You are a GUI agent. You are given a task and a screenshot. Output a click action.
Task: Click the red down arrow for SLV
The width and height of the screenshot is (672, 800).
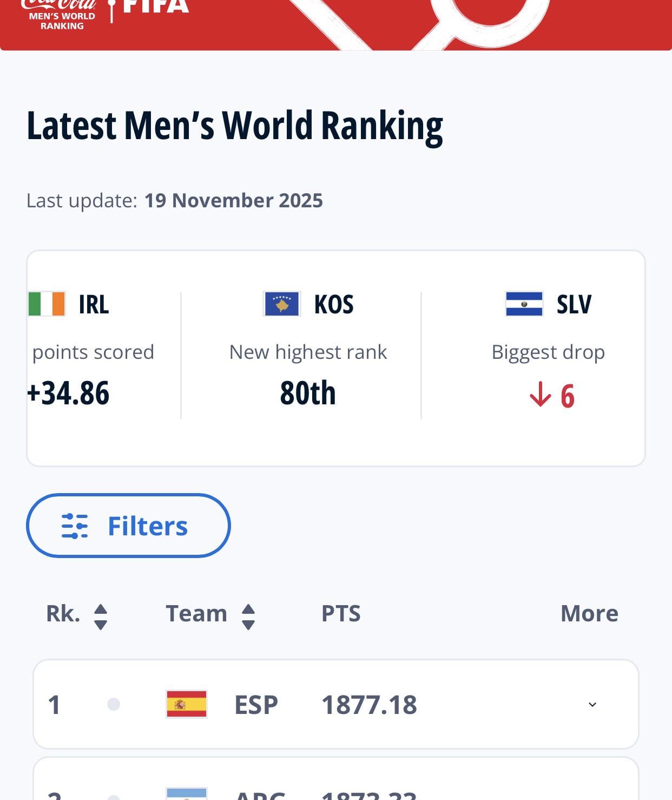click(540, 395)
